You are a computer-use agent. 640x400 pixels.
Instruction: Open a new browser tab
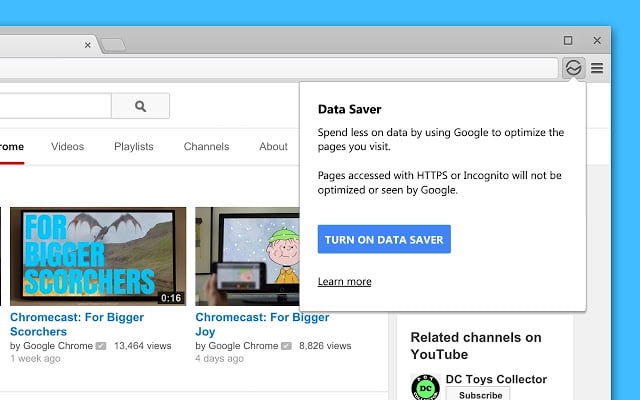[x=113, y=45]
